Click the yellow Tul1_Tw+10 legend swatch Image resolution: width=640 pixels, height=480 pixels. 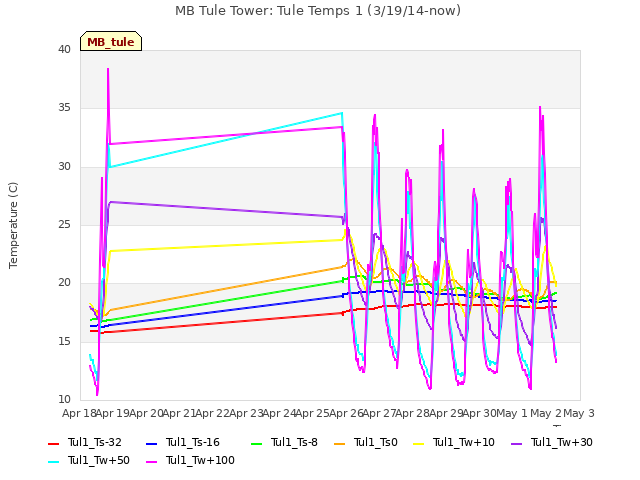[x=419, y=443]
